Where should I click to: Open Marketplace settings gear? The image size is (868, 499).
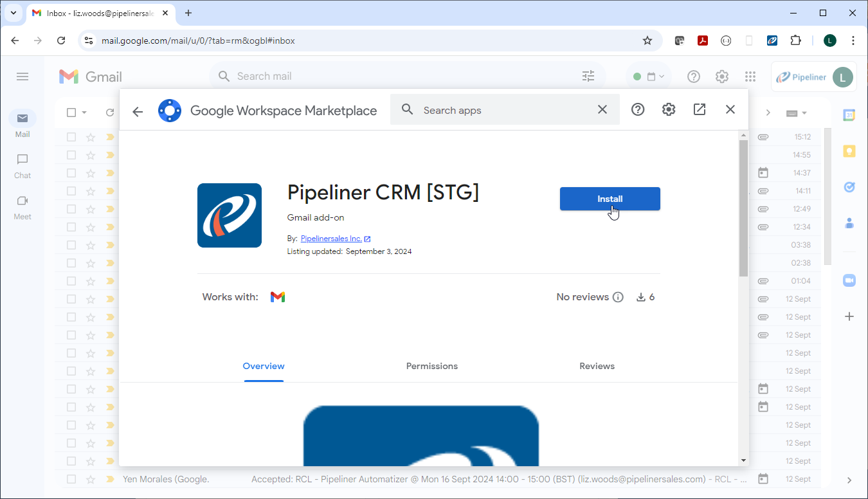click(x=669, y=110)
